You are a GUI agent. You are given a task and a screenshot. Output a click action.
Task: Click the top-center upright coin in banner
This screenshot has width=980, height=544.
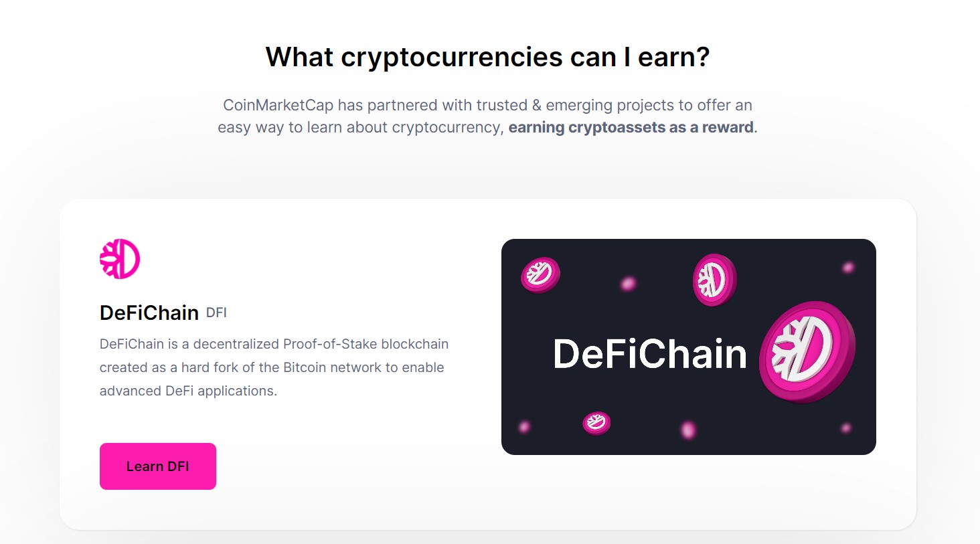tap(714, 280)
